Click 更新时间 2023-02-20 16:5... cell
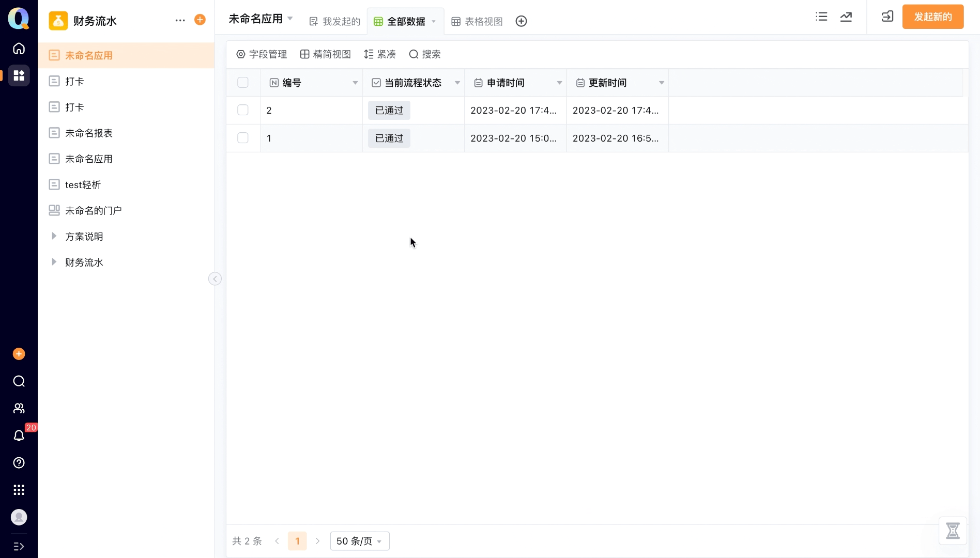 [x=618, y=138]
